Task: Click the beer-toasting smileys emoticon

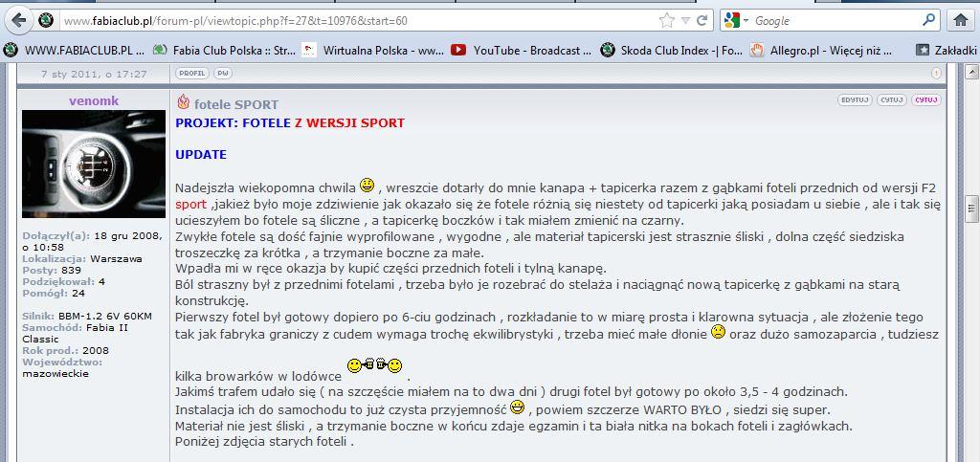Action: pyautogui.click(x=374, y=366)
